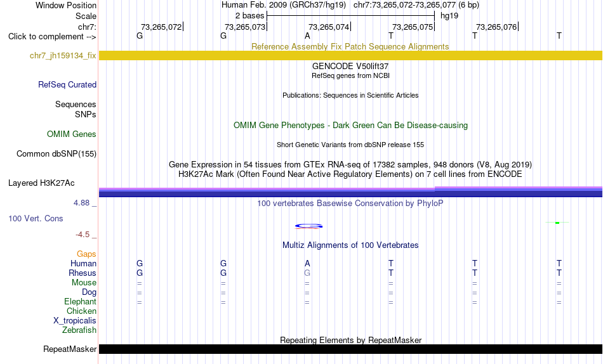Click the H3K27Ac Mark track title
603x364 pixels.
[350, 174]
